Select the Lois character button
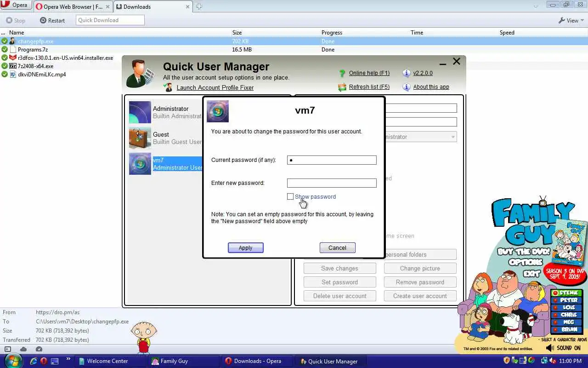 coord(567,308)
